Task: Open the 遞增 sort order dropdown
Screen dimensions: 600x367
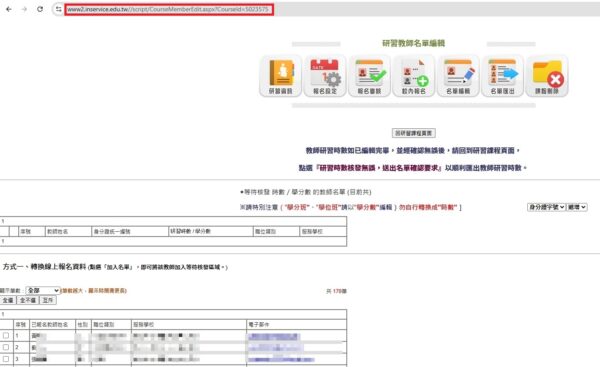Action: (577, 207)
